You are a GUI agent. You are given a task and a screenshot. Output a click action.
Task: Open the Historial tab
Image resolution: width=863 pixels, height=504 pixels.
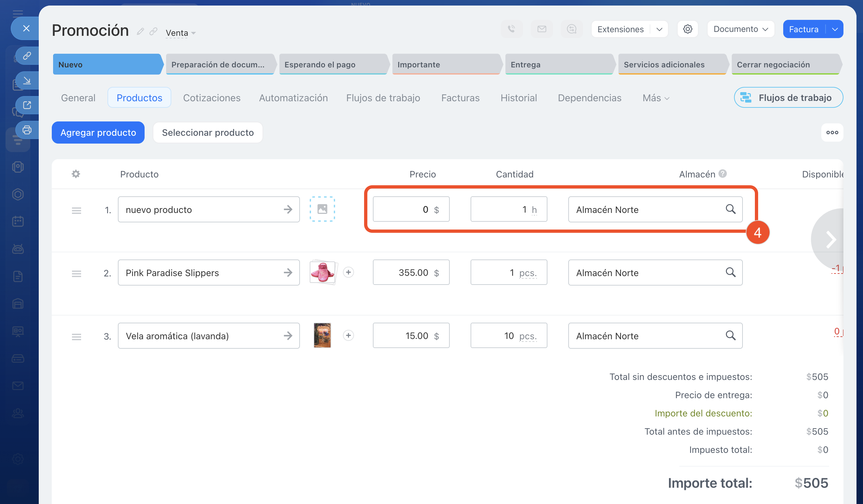click(518, 98)
